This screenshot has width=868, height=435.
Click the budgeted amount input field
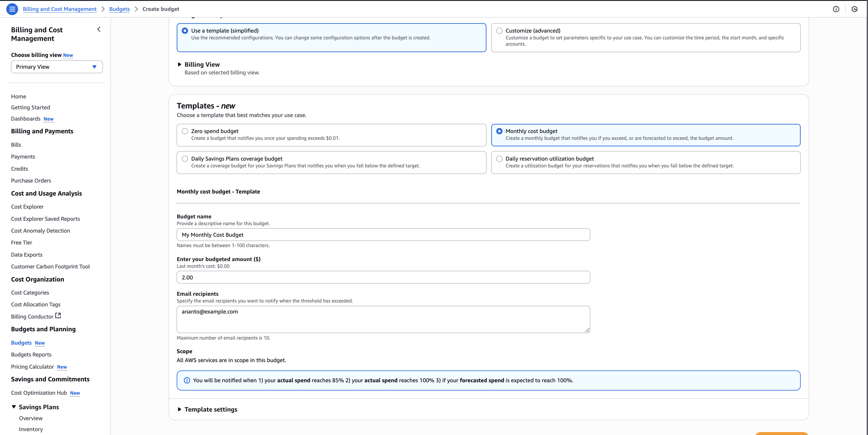coord(383,277)
